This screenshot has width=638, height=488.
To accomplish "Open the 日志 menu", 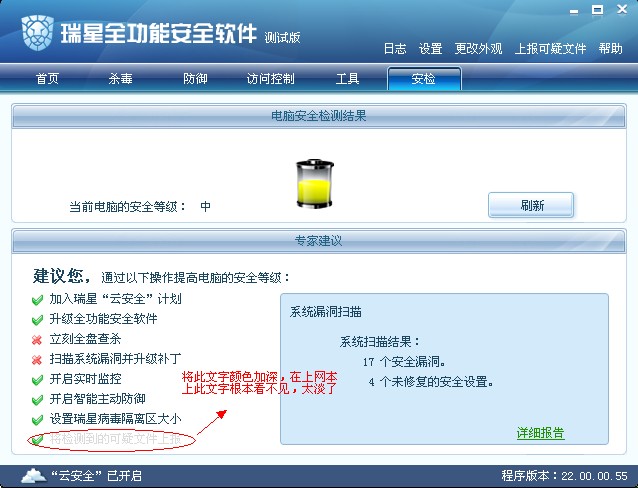I will click(x=395, y=49).
